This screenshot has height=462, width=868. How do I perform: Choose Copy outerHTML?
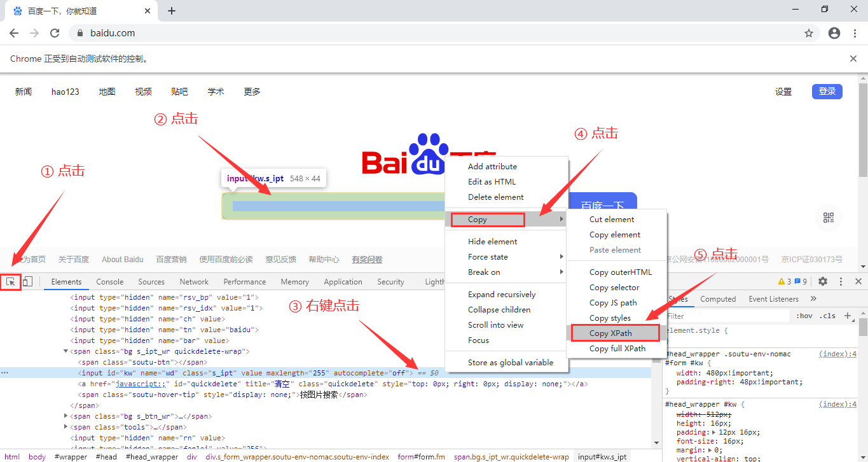(x=616, y=272)
